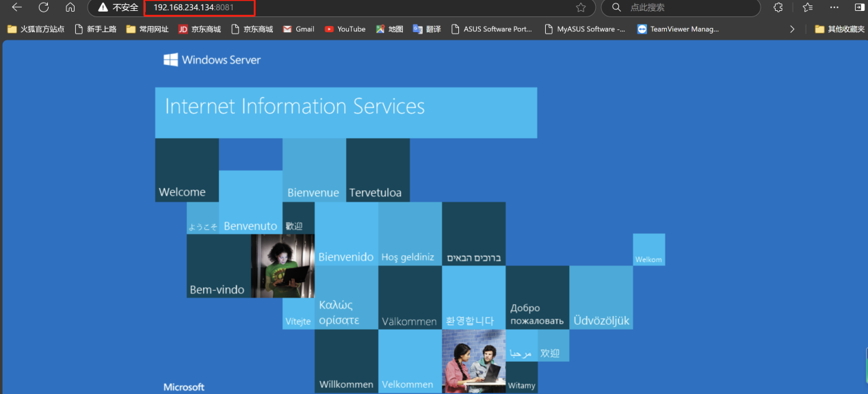868x394 pixels.
Task: Open the Gmail bookmark
Action: click(x=299, y=29)
